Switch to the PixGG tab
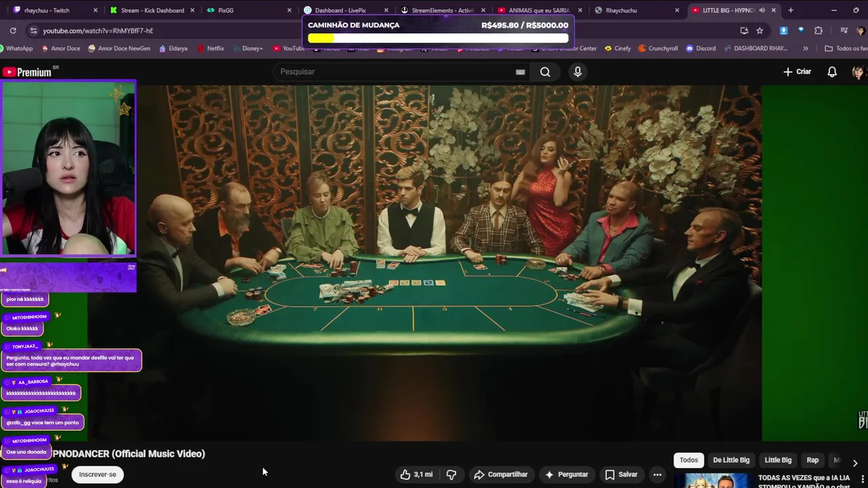The height and width of the screenshot is (488, 868). point(248,10)
